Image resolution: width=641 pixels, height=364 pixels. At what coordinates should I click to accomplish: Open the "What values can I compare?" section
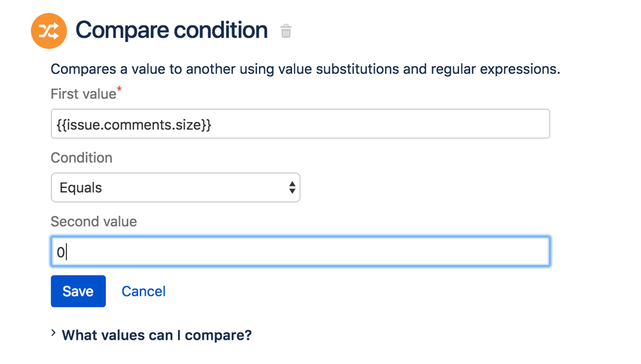pos(157,335)
